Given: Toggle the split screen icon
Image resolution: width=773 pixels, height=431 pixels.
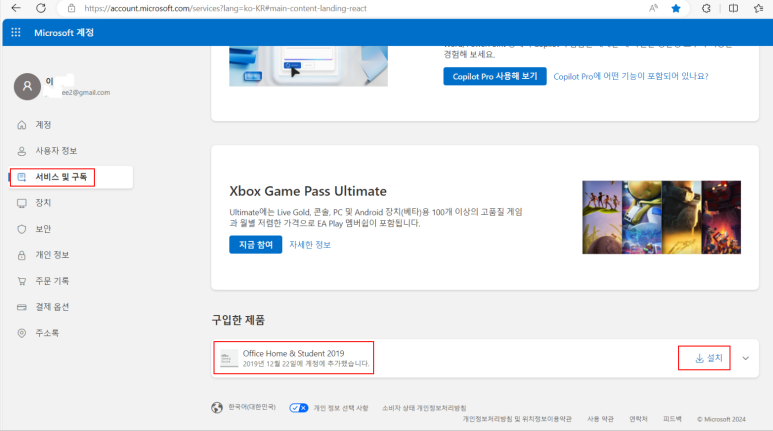Looking at the screenshot, I should [734, 8].
